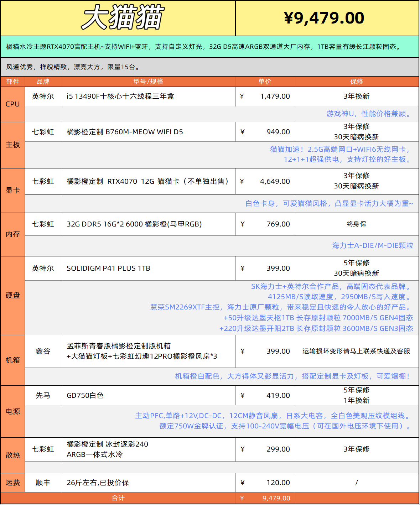Click the 先马 brand cell
Viewport: 420px width, 505px height.
[x=43, y=395]
